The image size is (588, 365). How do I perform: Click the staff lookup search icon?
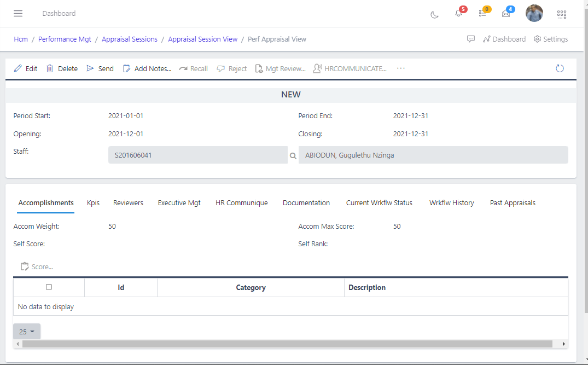pyautogui.click(x=293, y=155)
